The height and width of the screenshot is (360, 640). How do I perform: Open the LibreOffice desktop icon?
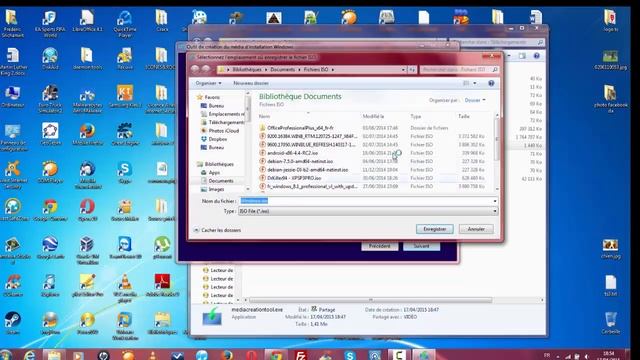click(87, 21)
